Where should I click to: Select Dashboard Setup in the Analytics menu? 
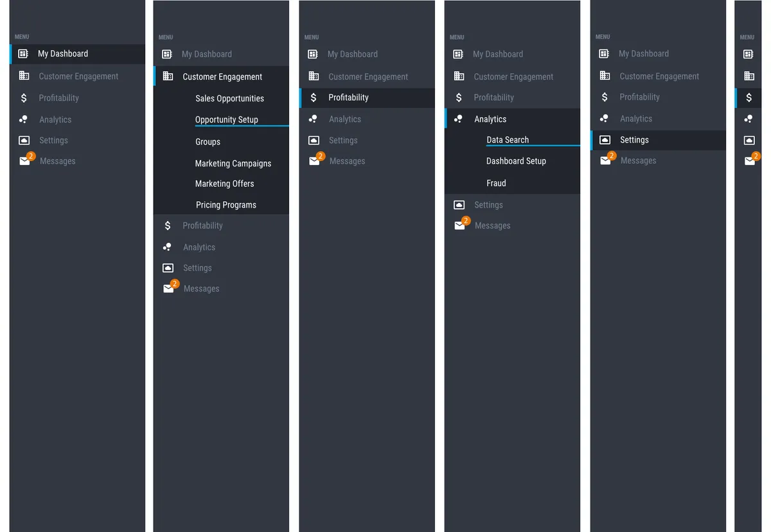tap(516, 161)
